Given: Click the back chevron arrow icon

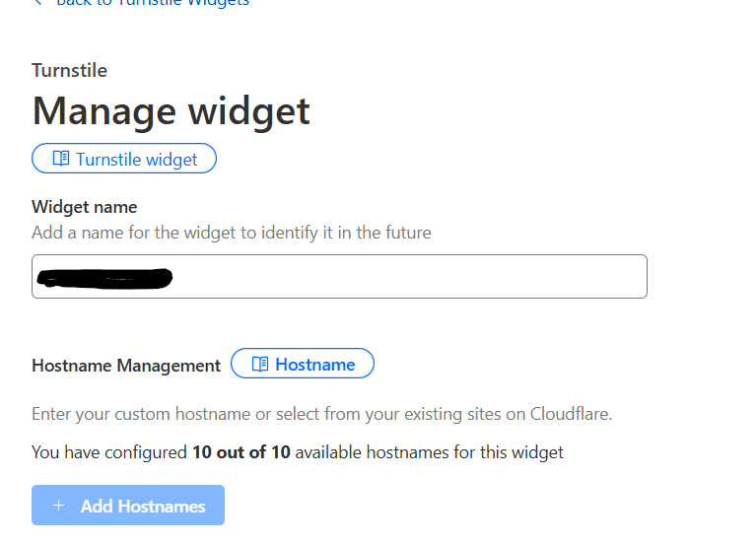Looking at the screenshot, I should coord(37,3).
